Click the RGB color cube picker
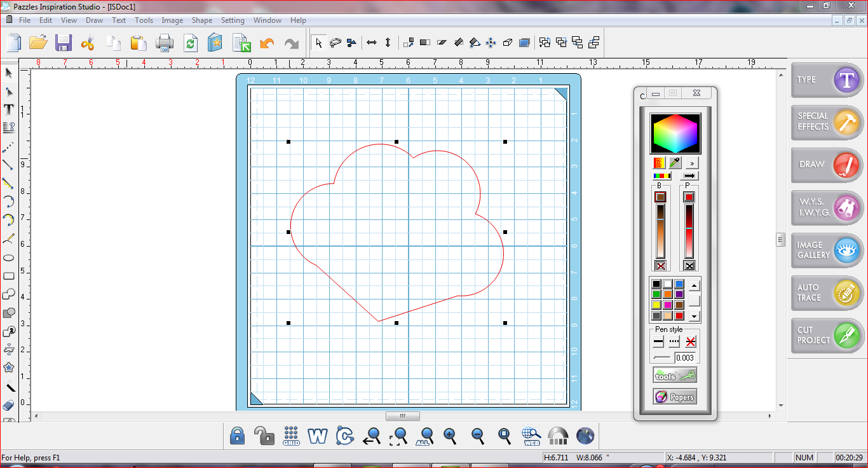This screenshot has height=468, width=868. [x=675, y=134]
